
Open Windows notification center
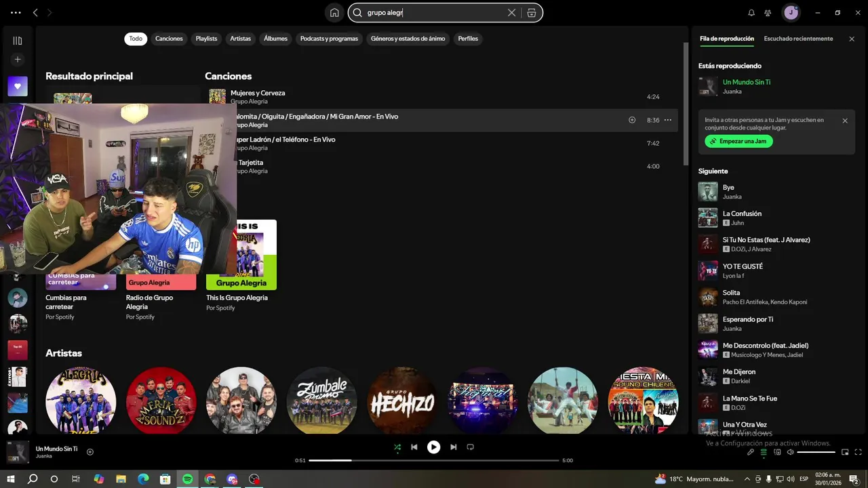(x=854, y=479)
